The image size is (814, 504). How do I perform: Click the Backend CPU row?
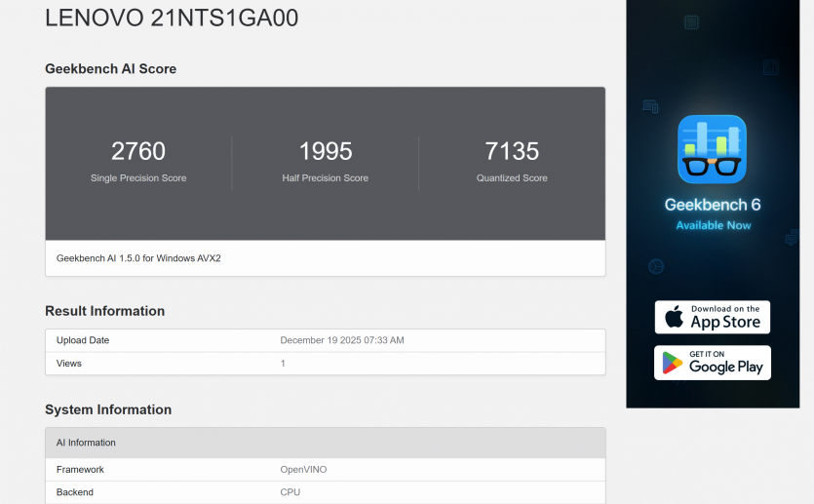pyautogui.click(x=325, y=492)
